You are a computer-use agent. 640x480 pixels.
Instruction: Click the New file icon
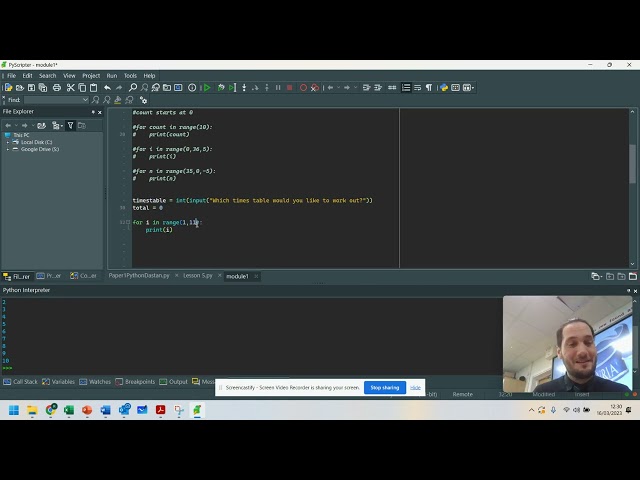tap(8, 87)
